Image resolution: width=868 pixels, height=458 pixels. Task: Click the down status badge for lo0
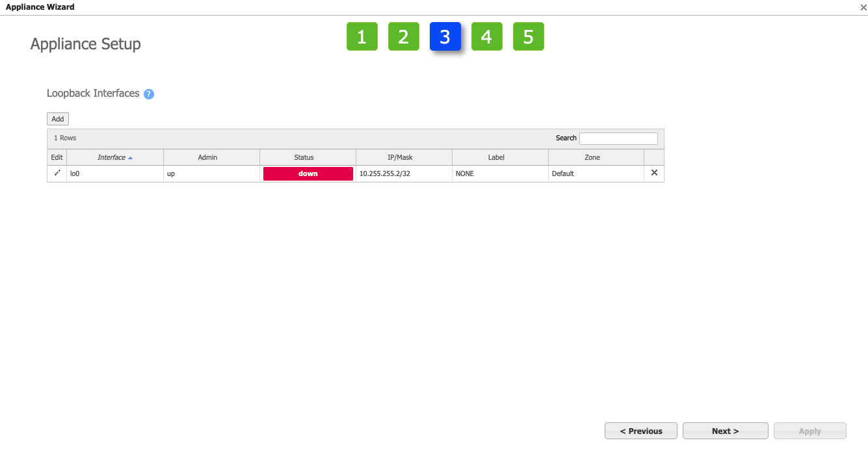(308, 173)
